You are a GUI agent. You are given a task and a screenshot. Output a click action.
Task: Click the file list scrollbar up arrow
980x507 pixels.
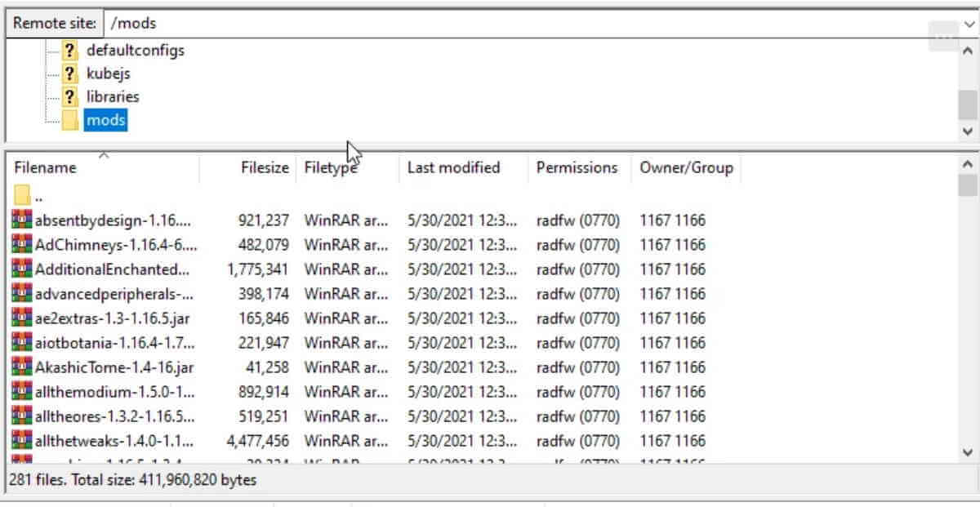point(968,163)
